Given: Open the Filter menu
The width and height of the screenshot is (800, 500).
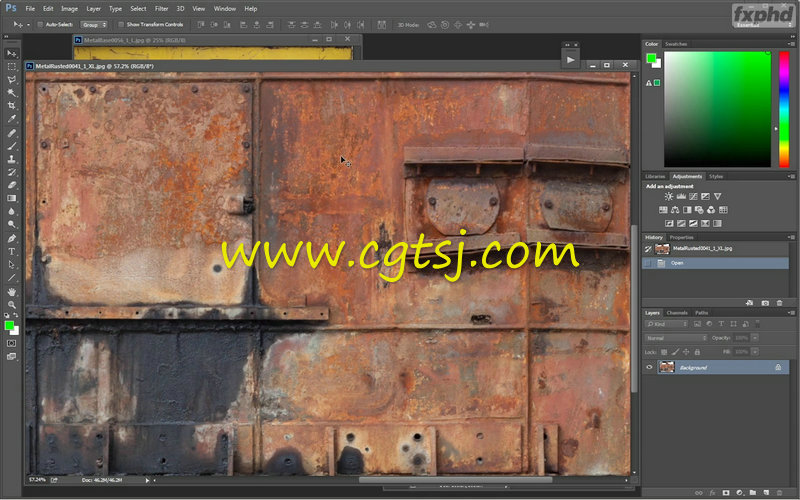Looking at the screenshot, I should 161,9.
